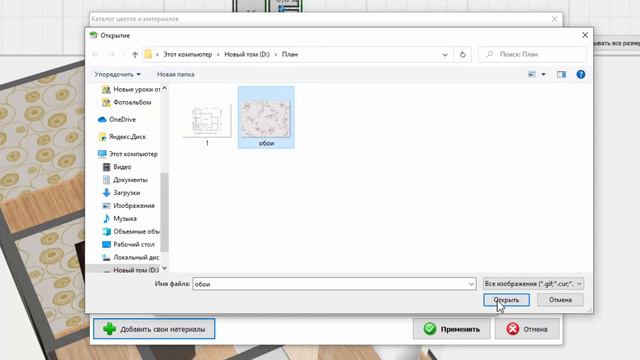The width and height of the screenshot is (640, 360).
Task: Change view layout icon
Action: 531,74
